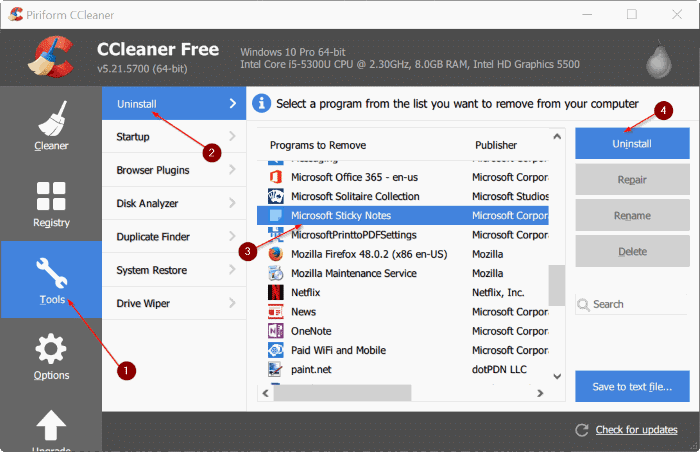Sort by Programs to Remove column header

318,145
